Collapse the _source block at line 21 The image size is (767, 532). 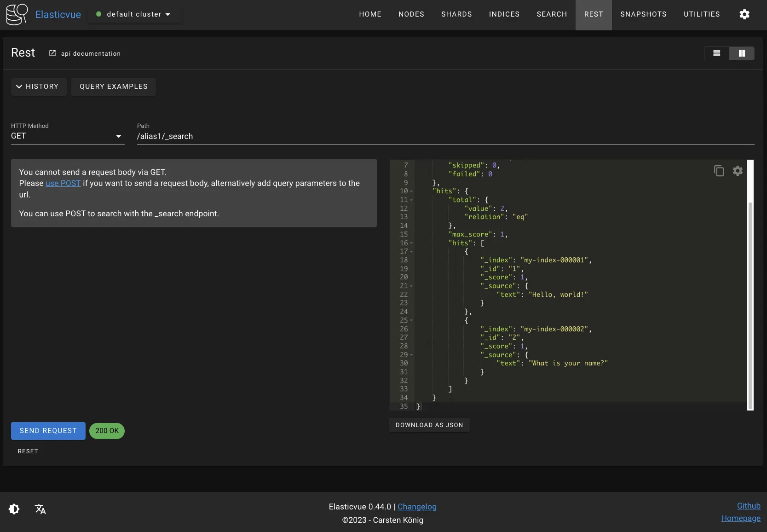coord(411,286)
